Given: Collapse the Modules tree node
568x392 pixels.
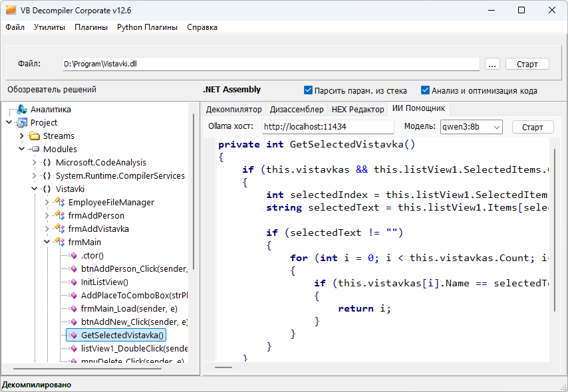Looking at the screenshot, I should [x=22, y=149].
